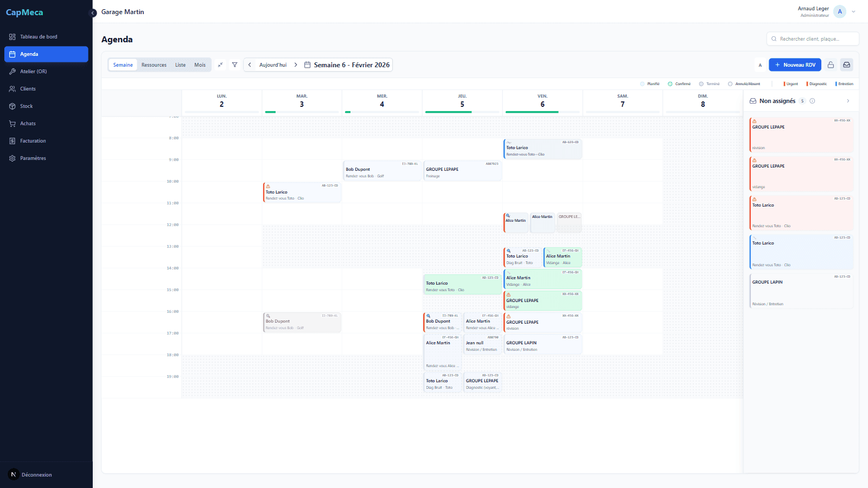This screenshot has height=488, width=868.
Task: Switch to the Mois view tab
Action: pyautogui.click(x=200, y=65)
